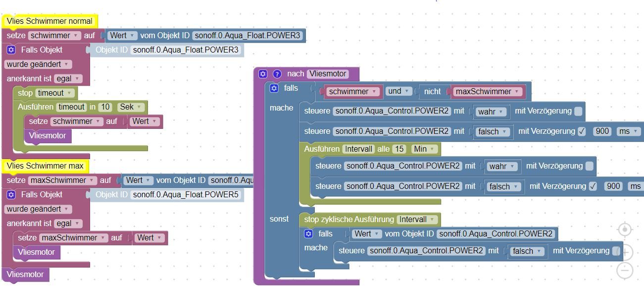Open wurde geändert dropdown under Vlies Schwimmer max
This screenshot has width=644, height=289.
coord(38,209)
